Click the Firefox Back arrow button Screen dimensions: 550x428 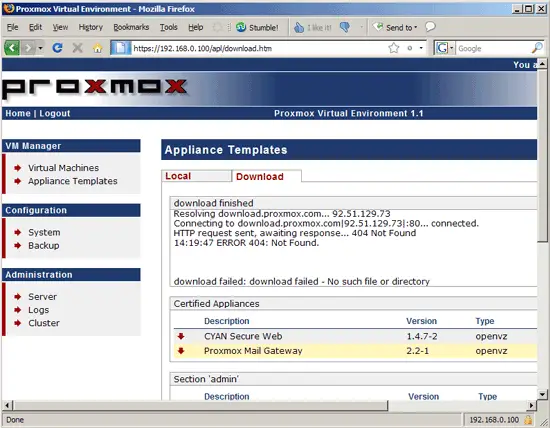[x=12, y=48]
